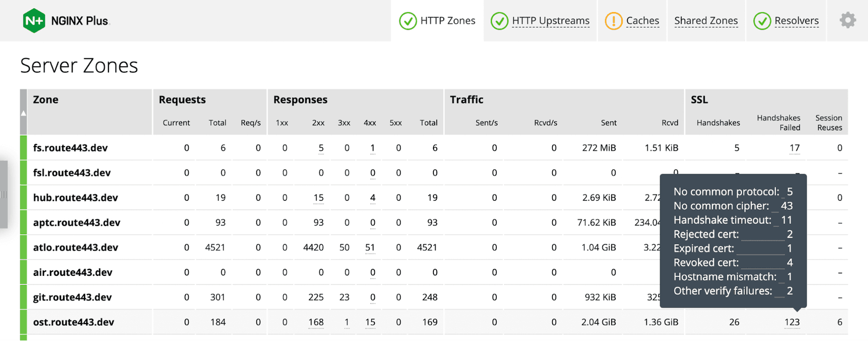
Task: Click failed handshakes value 17 for fs.route443.dev
Action: pyautogui.click(x=794, y=148)
